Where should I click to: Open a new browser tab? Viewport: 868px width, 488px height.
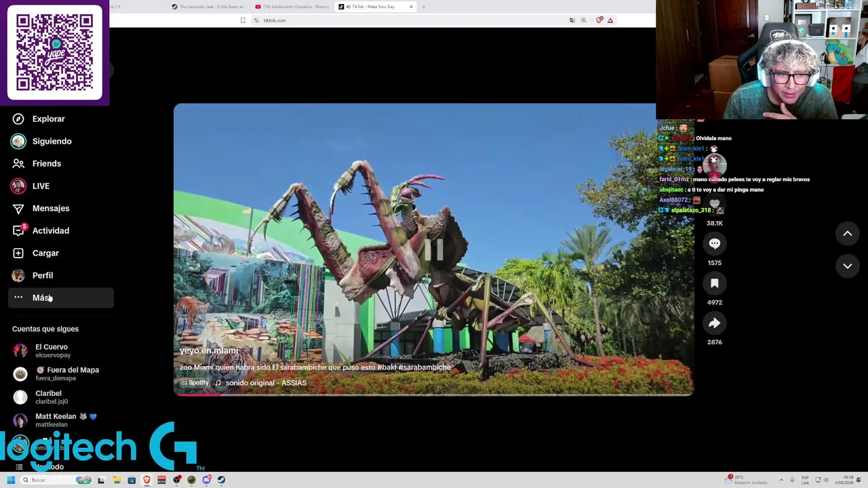tap(423, 7)
